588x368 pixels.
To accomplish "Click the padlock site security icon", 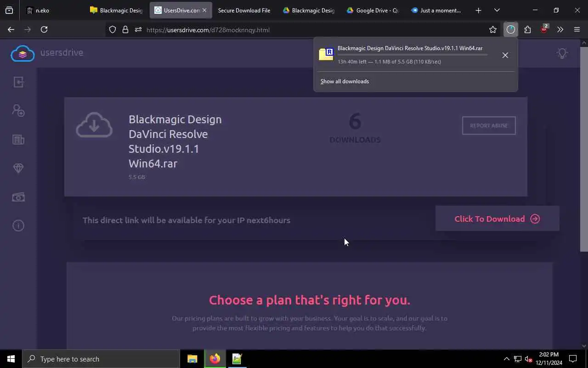I will 125,30.
